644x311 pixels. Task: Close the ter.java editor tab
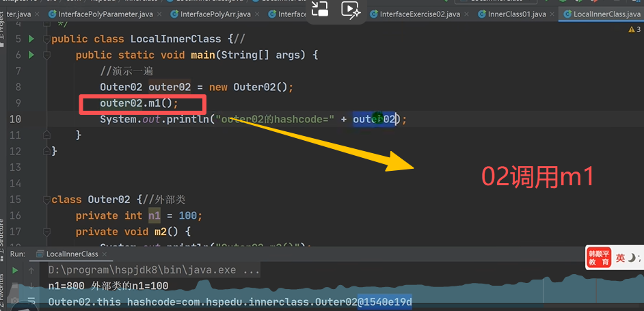38,14
